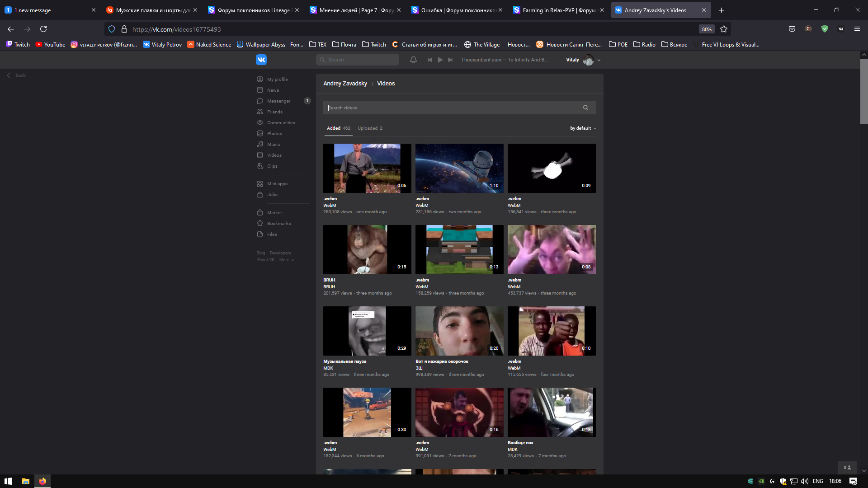This screenshot has width=868, height=488.
Task: Click the search videos magnifier icon
Action: point(585,108)
